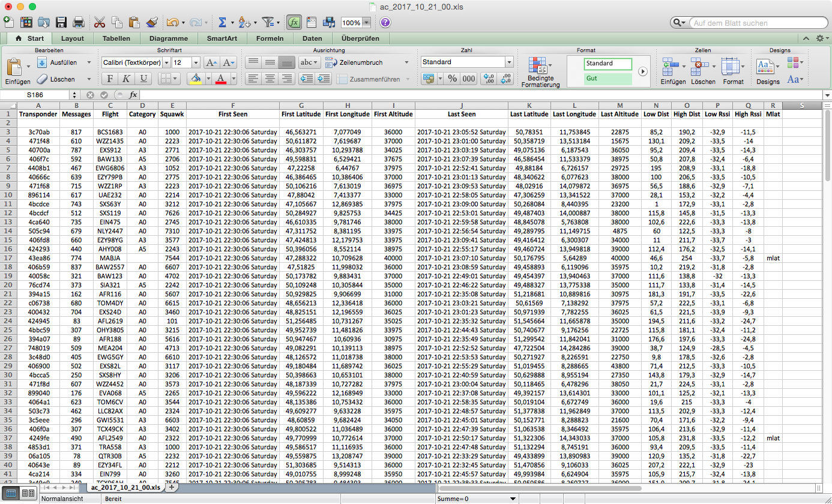832x504 pixels.
Task: Open the number format Standard dropdown
Action: point(510,62)
